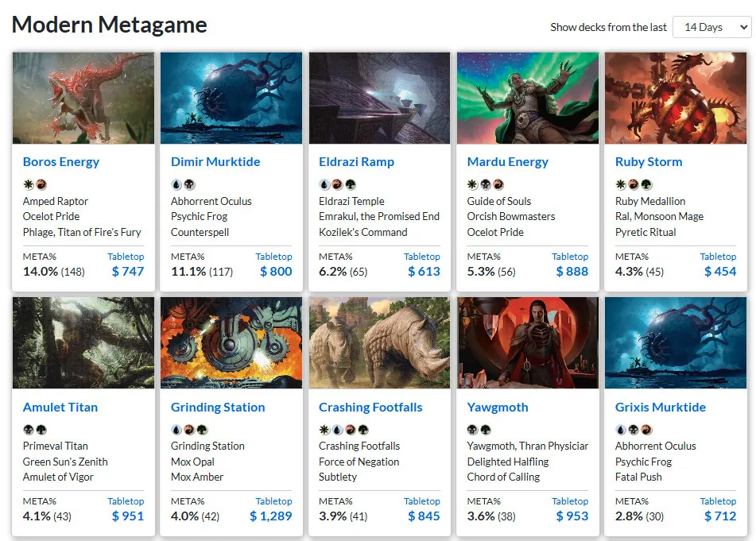This screenshot has height=541, width=756.
Task: Click the Ruby Storm dragon artwork
Action: [x=676, y=99]
